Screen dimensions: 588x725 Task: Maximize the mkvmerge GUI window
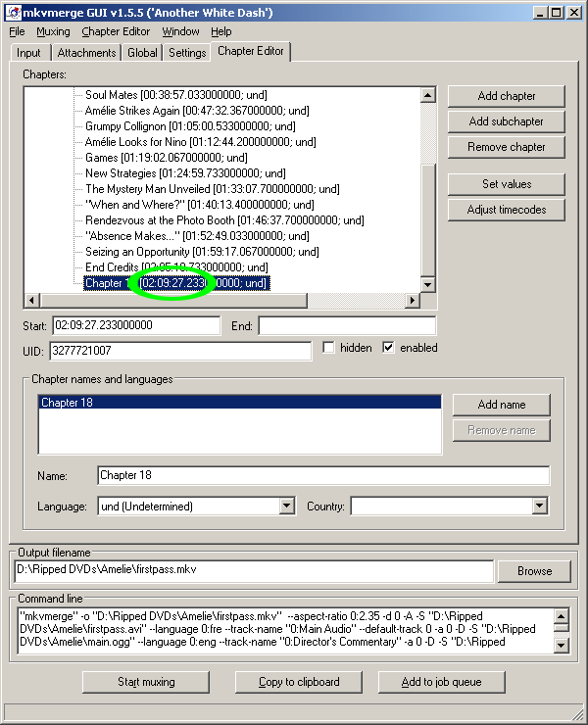click(556, 13)
